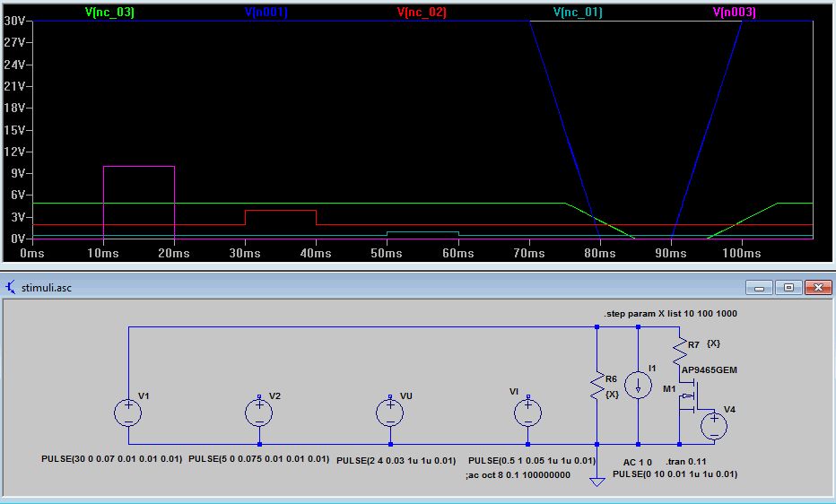836x504 pixels.
Task: Click the V4 voltage source symbol
Action: pos(714,426)
